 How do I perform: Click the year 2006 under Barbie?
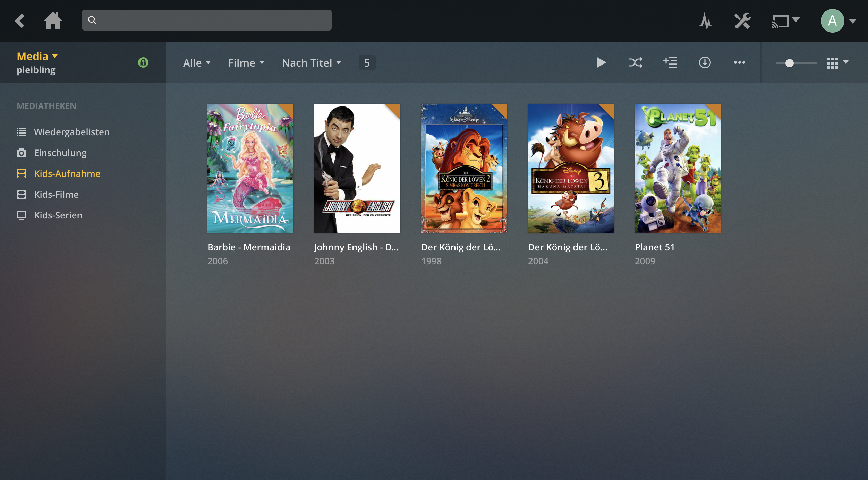[x=218, y=261]
